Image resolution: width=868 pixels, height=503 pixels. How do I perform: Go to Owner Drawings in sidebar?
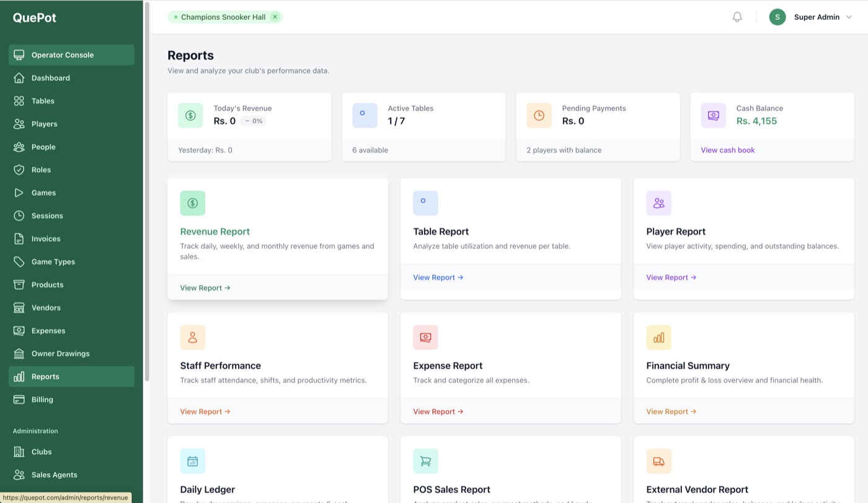tap(60, 354)
